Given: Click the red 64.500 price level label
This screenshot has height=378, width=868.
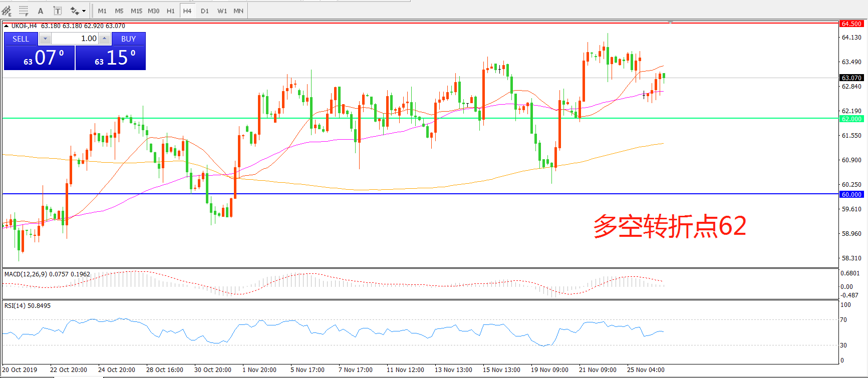Looking at the screenshot, I should (x=851, y=24).
